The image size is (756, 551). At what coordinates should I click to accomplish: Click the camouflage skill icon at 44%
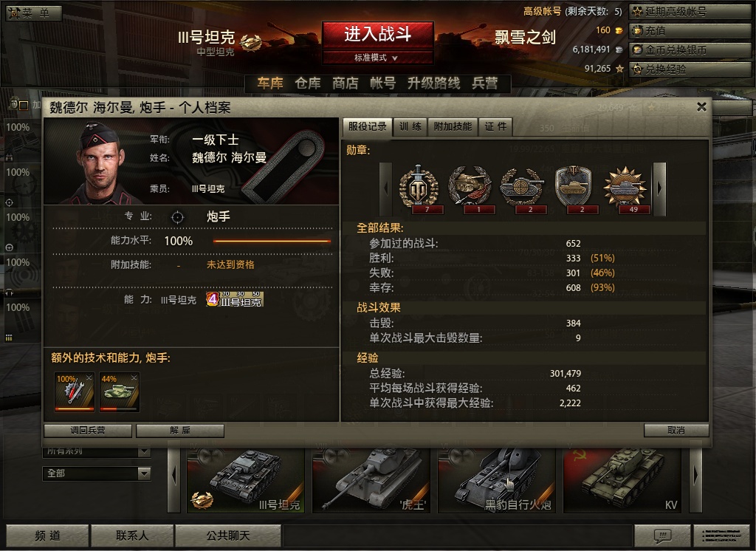point(120,391)
